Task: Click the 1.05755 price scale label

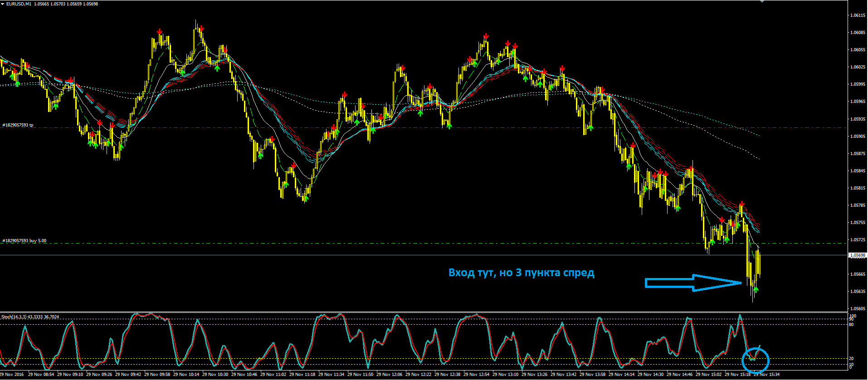Action: coord(857,222)
